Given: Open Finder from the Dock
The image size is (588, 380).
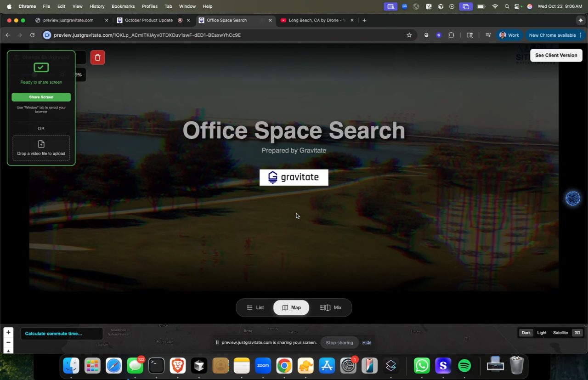Looking at the screenshot, I should [x=71, y=366].
